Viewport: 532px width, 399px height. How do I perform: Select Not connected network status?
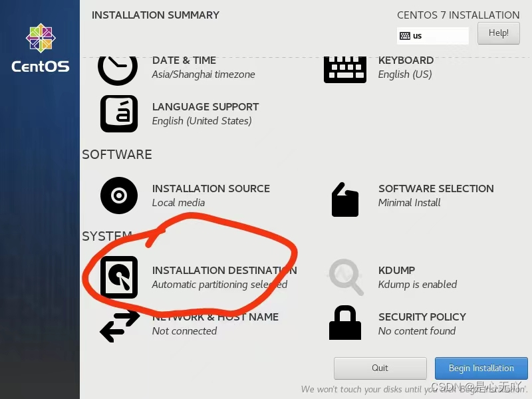click(184, 331)
